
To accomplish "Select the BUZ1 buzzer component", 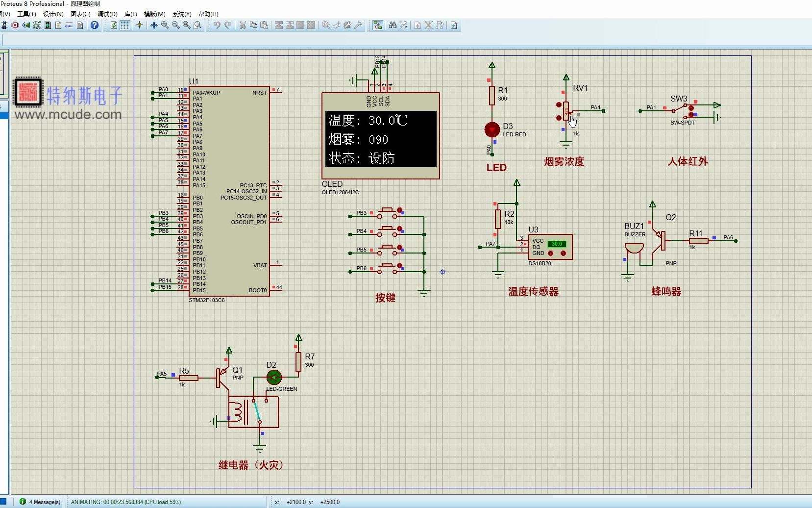I will pyautogui.click(x=634, y=249).
